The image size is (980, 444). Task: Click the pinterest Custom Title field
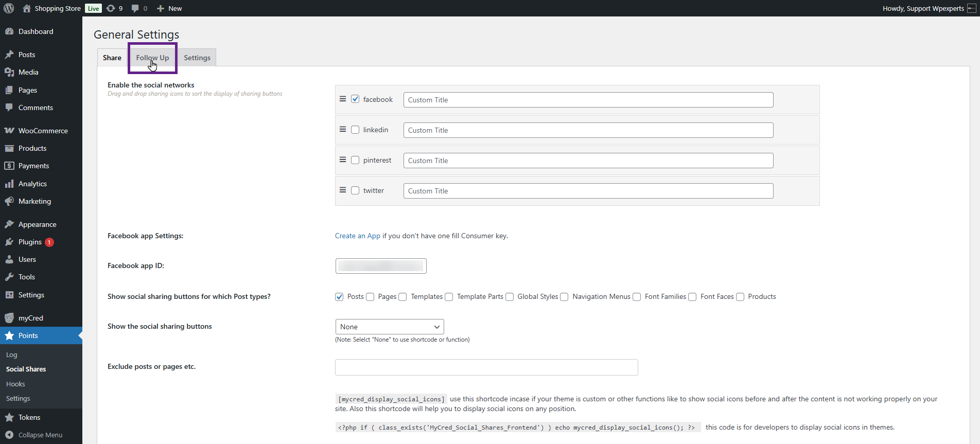coord(588,161)
